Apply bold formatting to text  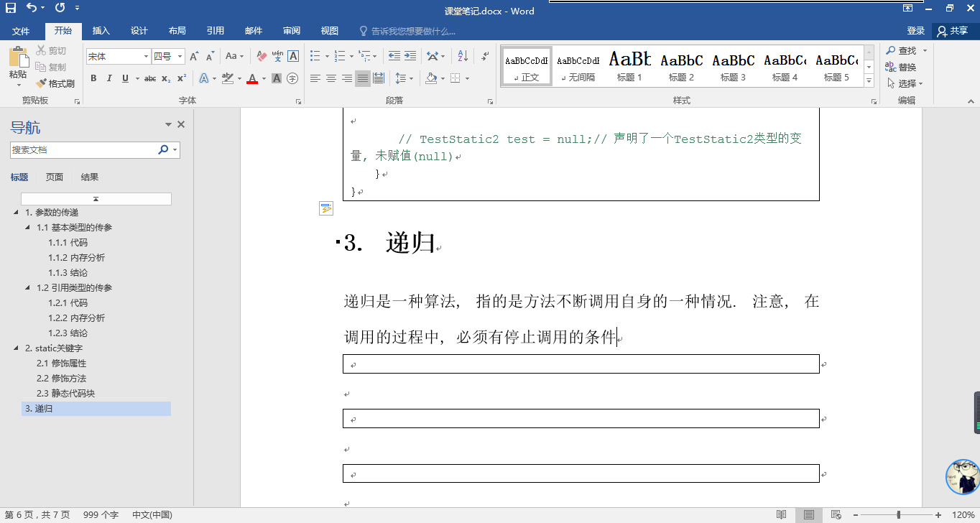[93, 79]
